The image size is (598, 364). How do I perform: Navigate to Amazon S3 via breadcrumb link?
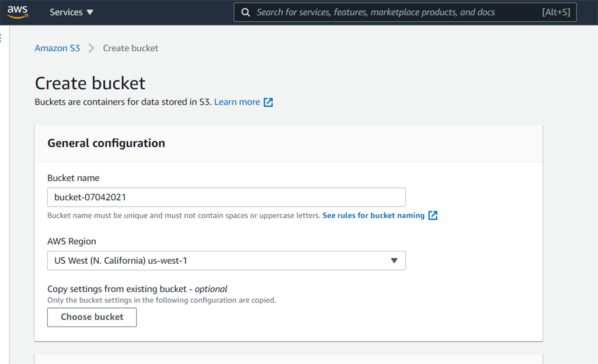(x=57, y=48)
